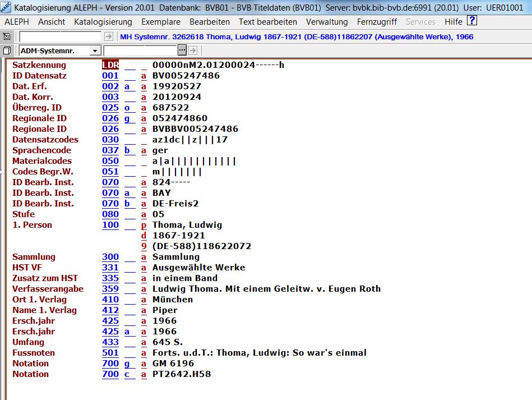Click field tag 331 for HST VF
The width and height of the screenshot is (532, 400).
(x=110, y=268)
